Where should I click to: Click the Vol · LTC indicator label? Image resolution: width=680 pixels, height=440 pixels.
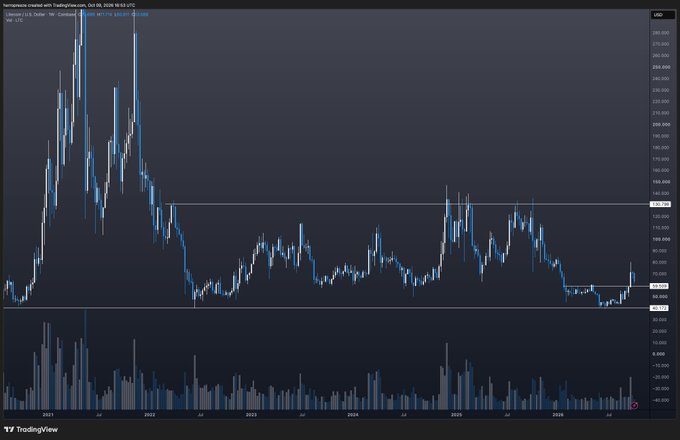pyautogui.click(x=14, y=20)
